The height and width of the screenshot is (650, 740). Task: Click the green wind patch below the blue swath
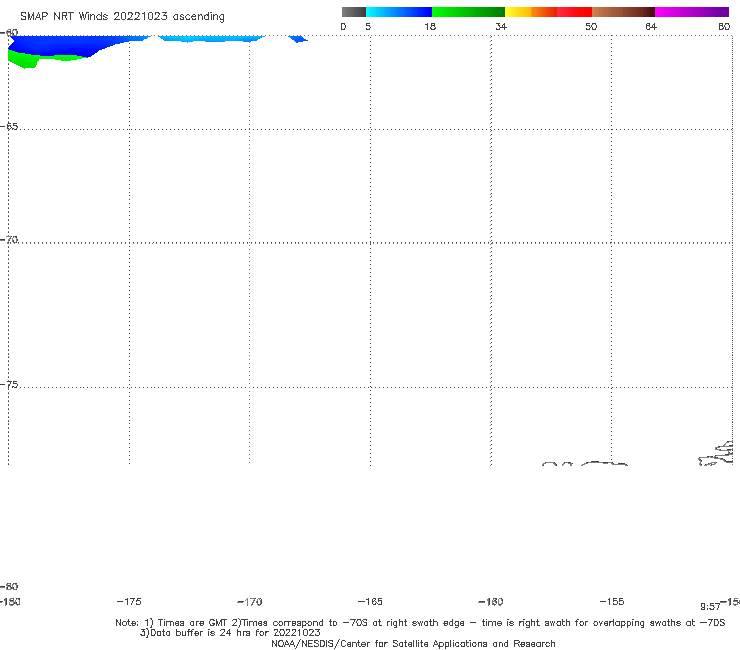point(28,60)
